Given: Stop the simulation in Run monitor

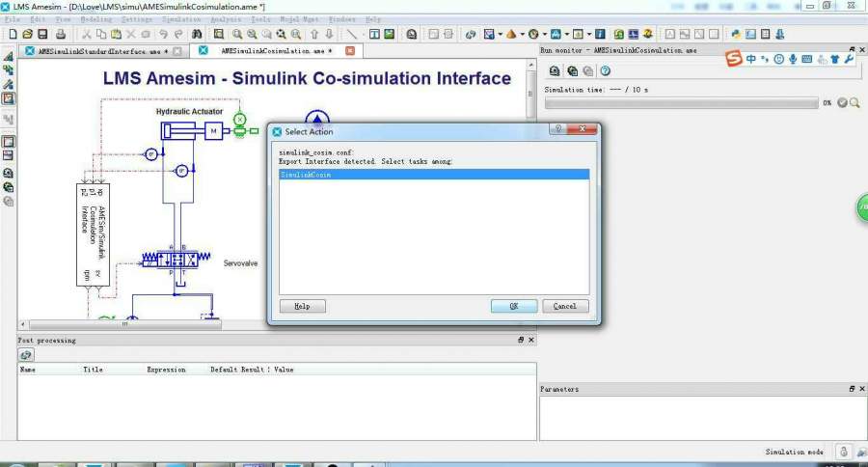Looking at the screenshot, I should click(588, 70).
